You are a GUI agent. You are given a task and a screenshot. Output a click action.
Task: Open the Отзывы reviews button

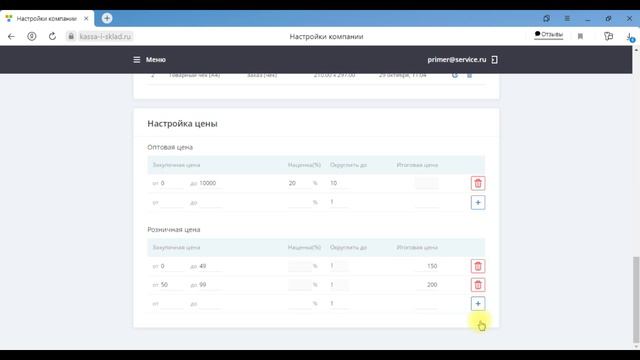(549, 35)
